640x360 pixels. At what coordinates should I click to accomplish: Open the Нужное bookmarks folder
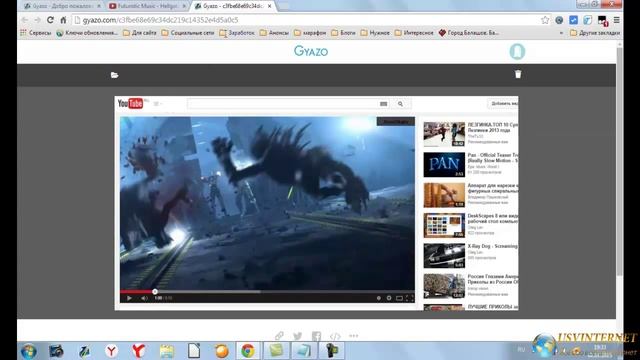tap(375, 33)
